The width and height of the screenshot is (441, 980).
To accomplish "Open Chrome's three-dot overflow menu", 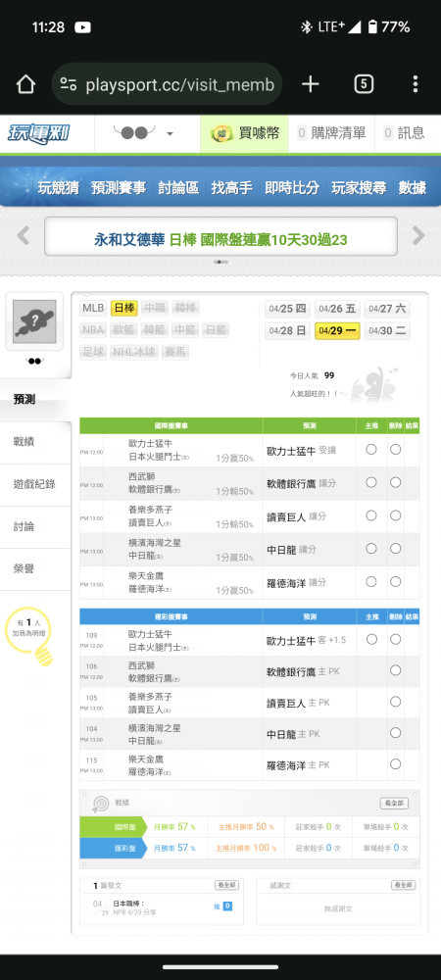I will (416, 84).
